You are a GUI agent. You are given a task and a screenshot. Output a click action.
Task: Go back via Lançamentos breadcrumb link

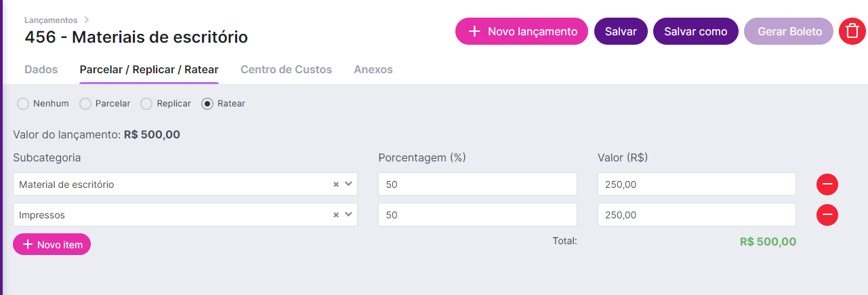(x=51, y=20)
